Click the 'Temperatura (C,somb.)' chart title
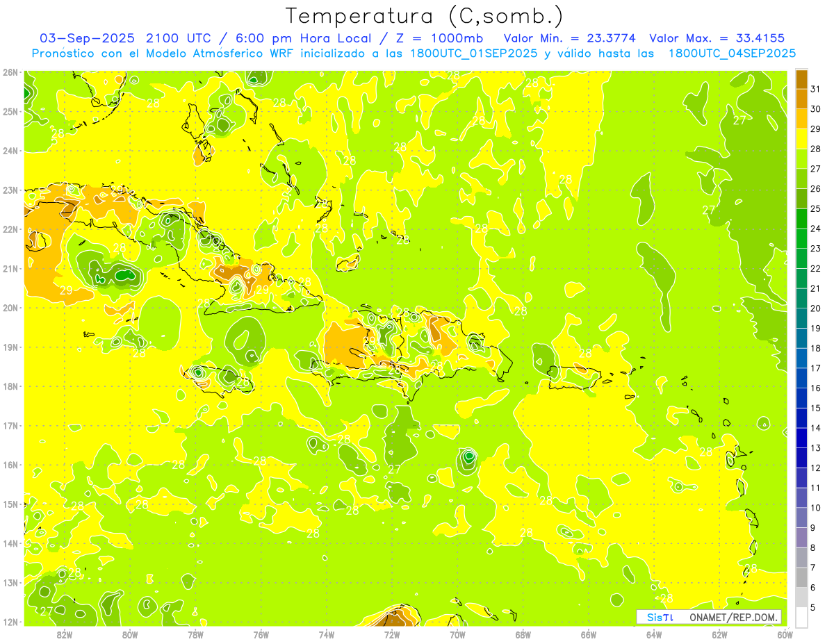Viewport: 834px width, 644px height. tap(425, 17)
